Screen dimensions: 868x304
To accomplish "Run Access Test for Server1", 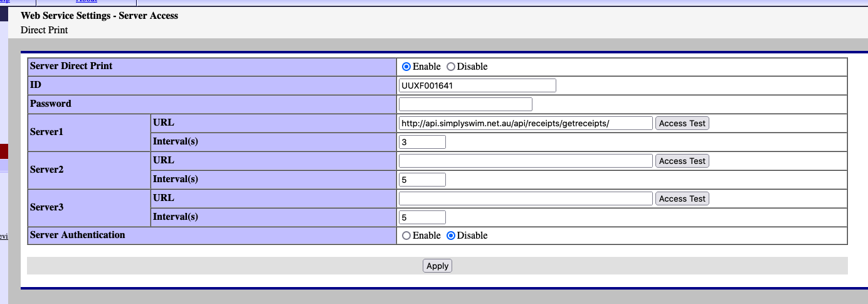I will tap(682, 123).
